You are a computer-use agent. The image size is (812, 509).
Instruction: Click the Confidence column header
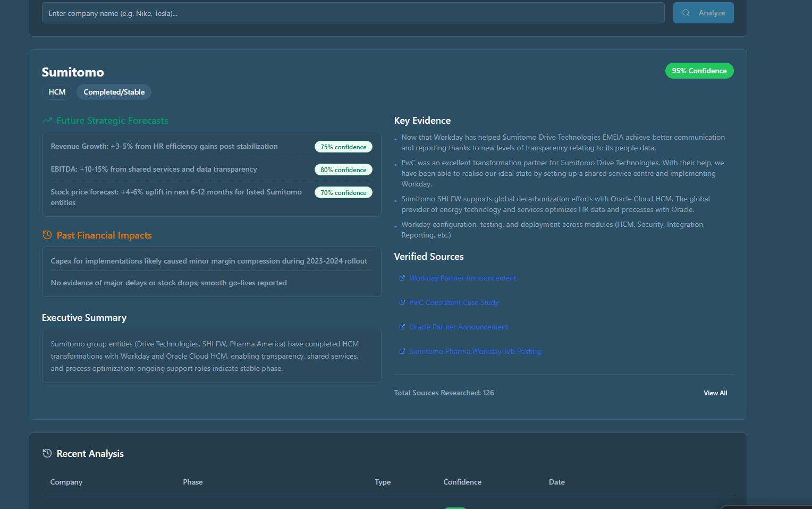[x=462, y=482]
